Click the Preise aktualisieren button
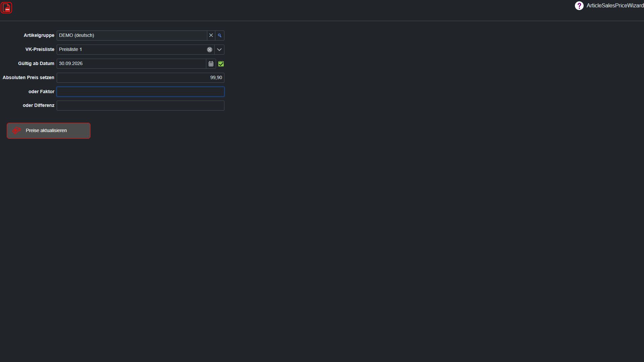Viewport: 644px width, 362px height. click(49, 131)
